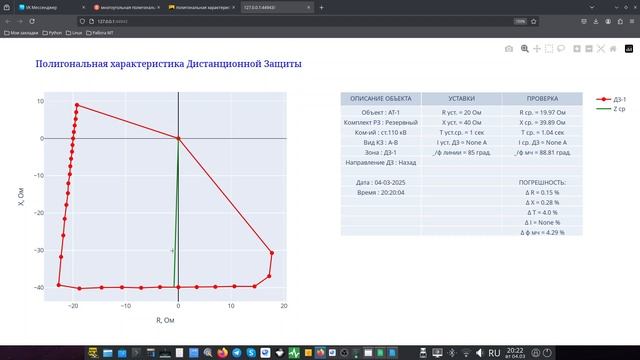Screen dimensions: 640x360
Task: Switch keyboard layout via RU indicator
Action: click(494, 353)
